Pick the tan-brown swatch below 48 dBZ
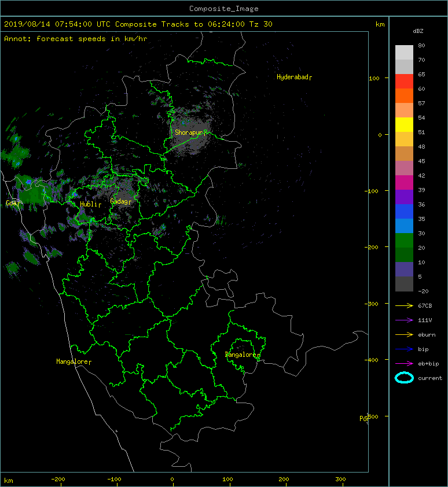The height and width of the screenshot is (487, 448). 404,154
